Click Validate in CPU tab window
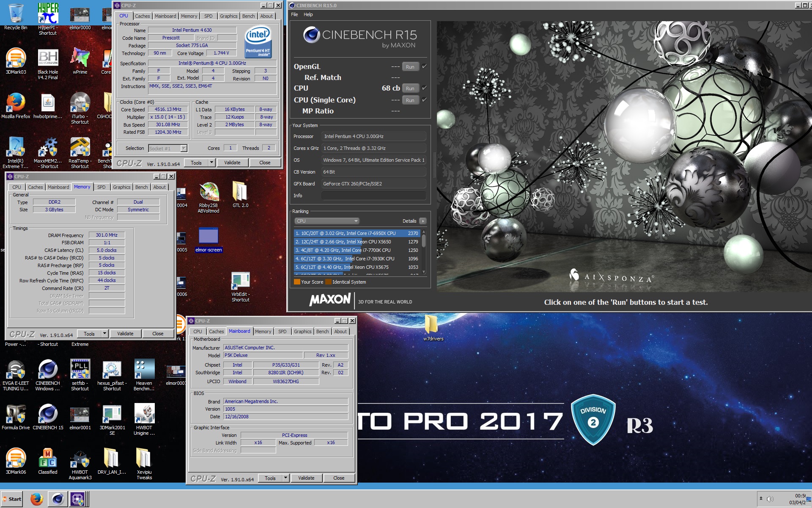Image resolution: width=812 pixels, height=508 pixels. (232, 163)
